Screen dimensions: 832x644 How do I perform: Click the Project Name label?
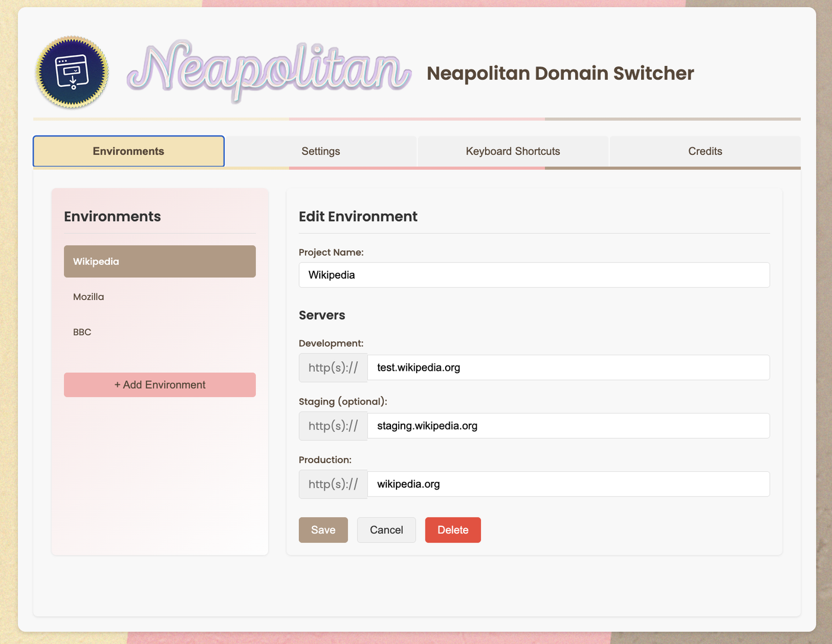click(331, 252)
